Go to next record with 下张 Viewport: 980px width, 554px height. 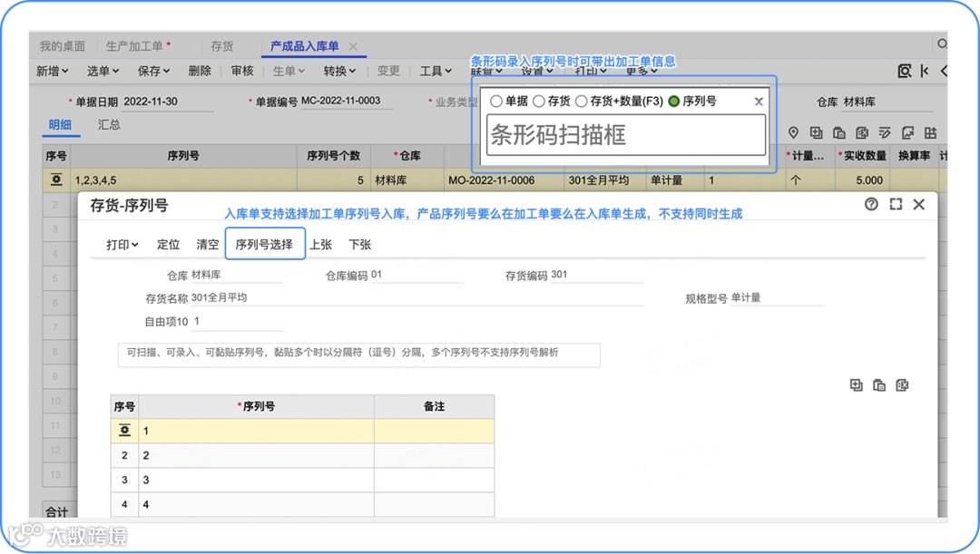pos(360,245)
